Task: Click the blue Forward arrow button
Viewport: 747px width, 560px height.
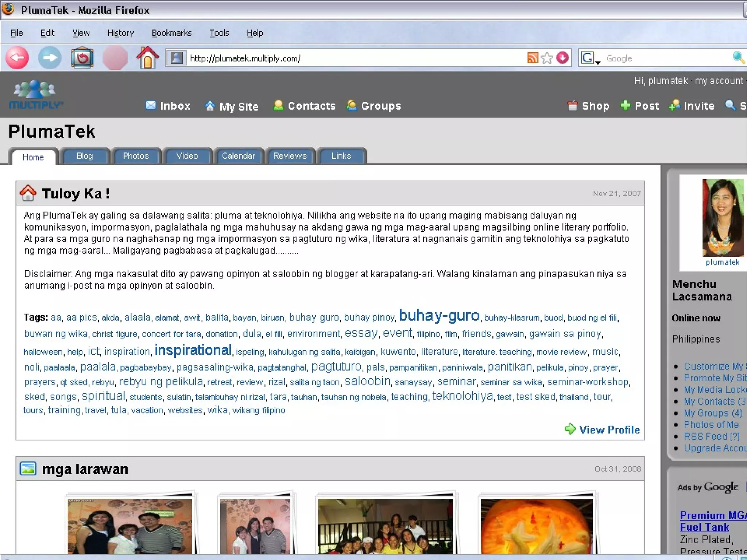Action: [50, 58]
